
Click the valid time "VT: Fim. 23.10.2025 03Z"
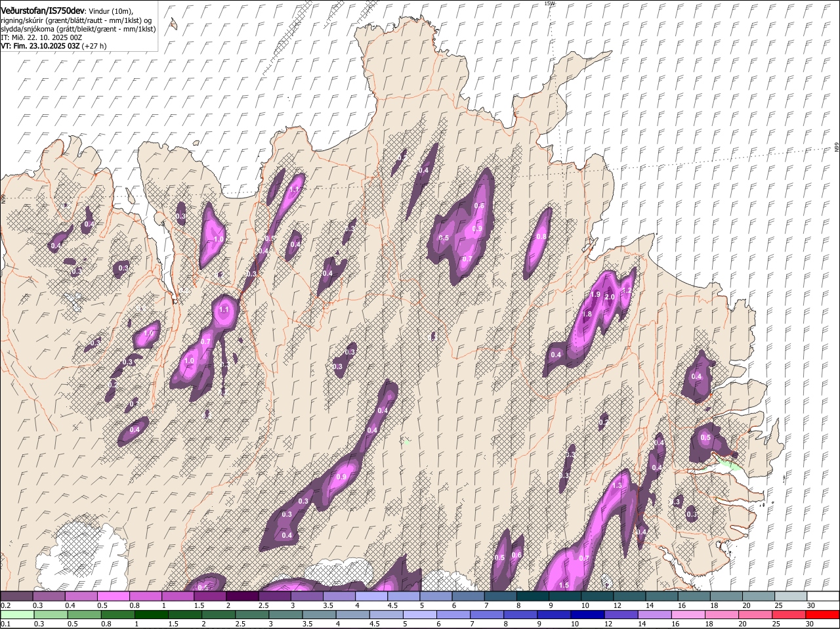tap(40, 46)
